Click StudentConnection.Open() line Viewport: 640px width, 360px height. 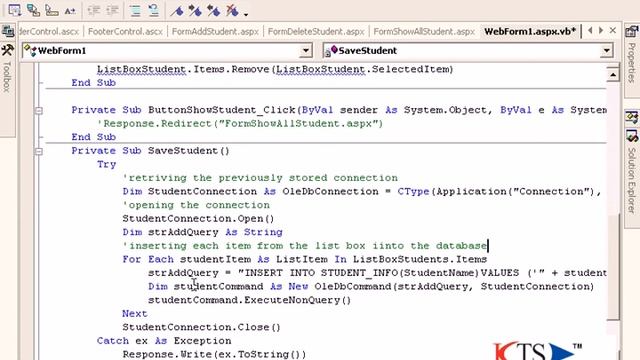(x=198, y=219)
